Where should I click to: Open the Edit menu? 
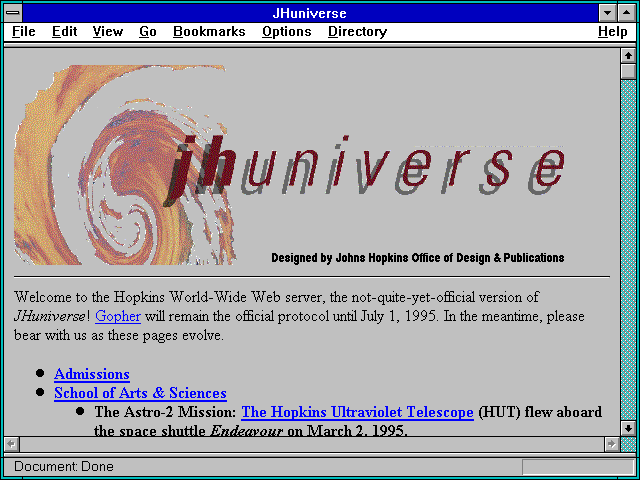(64, 31)
